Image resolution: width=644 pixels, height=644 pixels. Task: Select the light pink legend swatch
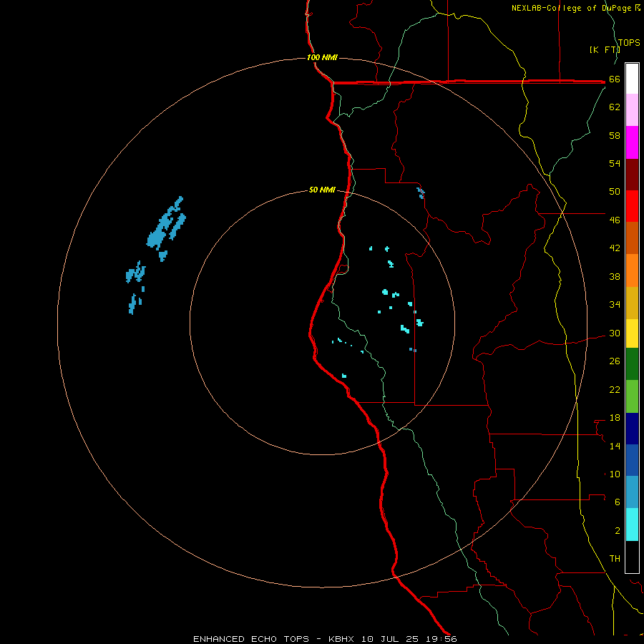tap(632, 109)
